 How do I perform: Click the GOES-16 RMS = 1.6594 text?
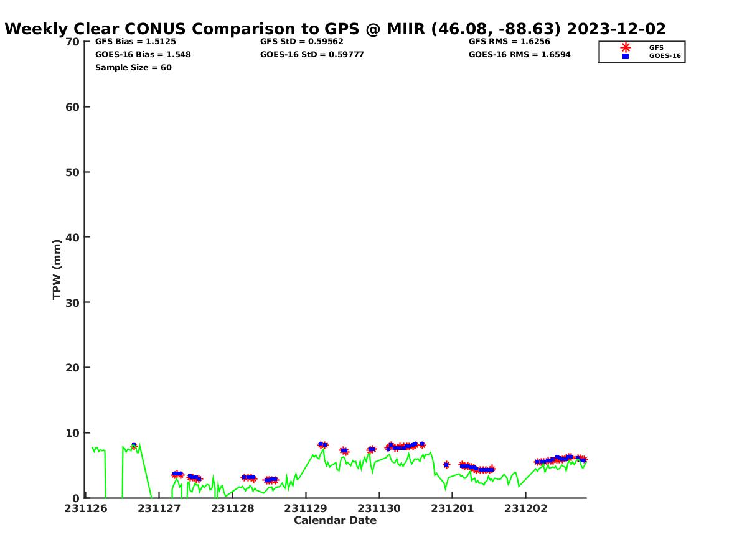tap(519, 55)
